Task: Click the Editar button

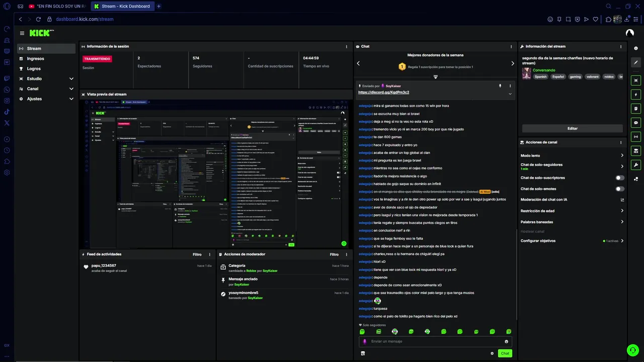Action: [x=573, y=128]
